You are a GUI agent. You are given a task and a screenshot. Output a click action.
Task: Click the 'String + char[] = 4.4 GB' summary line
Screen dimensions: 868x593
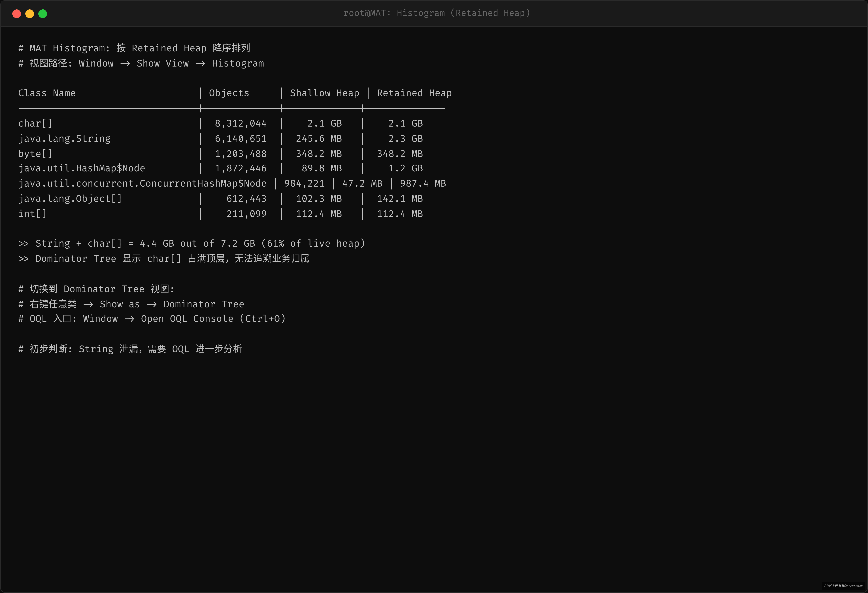[x=192, y=244]
